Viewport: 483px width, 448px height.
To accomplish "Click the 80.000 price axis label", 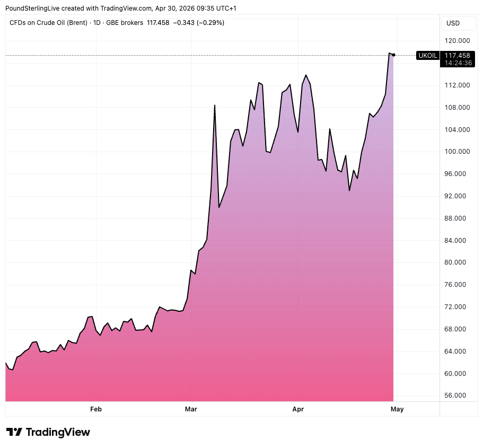I will tap(457, 262).
